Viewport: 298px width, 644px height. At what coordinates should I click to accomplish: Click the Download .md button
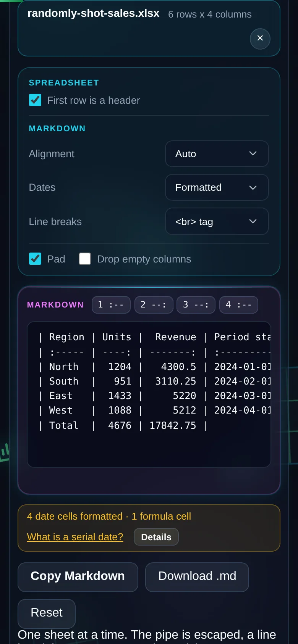197,577
